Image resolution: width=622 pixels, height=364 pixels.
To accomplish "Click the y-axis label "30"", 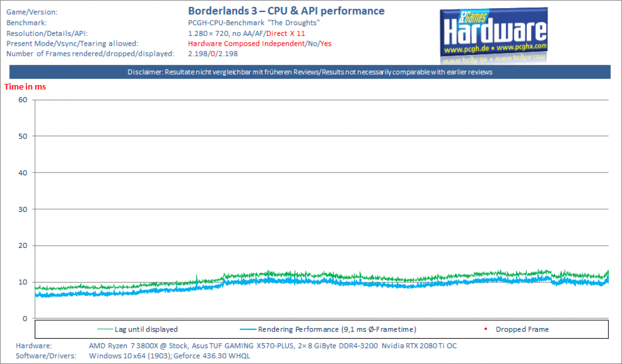I will point(23,209).
